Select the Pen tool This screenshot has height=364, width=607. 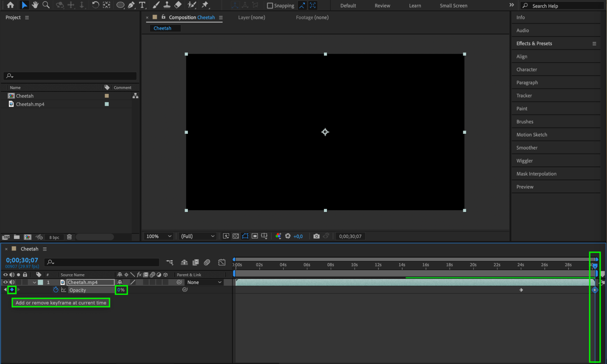tap(131, 5)
